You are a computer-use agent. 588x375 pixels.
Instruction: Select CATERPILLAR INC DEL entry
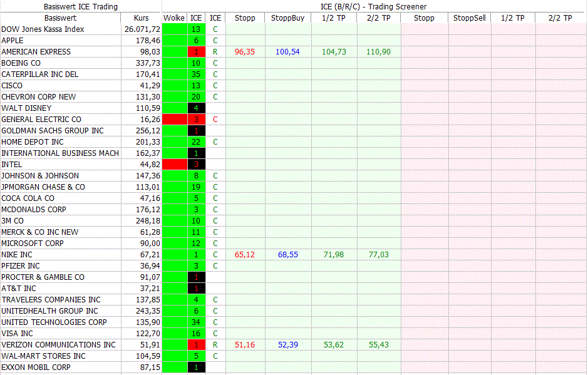[x=39, y=74]
